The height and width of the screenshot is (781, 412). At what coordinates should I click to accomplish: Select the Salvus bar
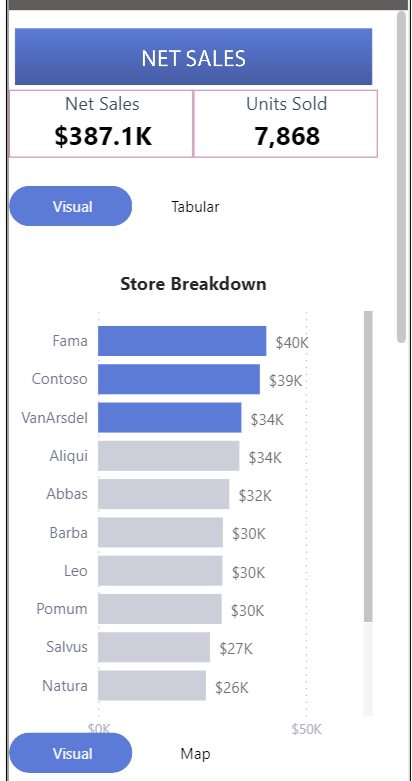click(x=154, y=647)
